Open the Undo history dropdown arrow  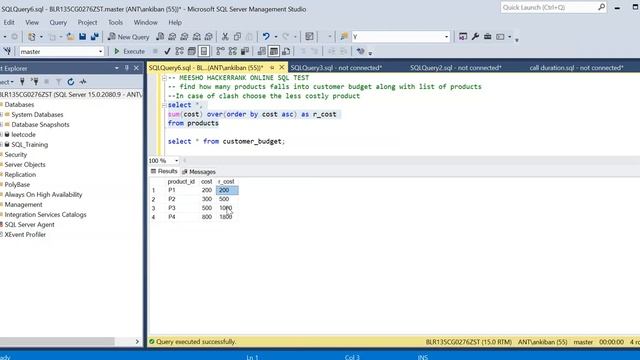coord(276,37)
